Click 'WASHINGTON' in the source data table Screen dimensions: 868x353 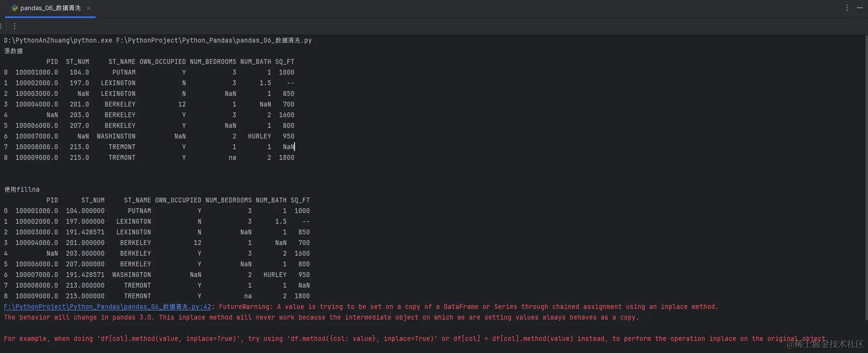pos(116,137)
